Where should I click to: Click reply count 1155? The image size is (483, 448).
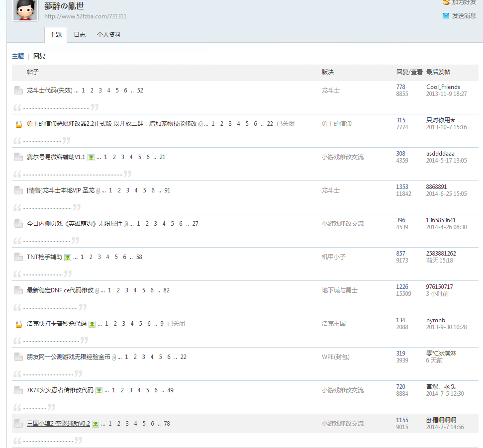[402, 420]
